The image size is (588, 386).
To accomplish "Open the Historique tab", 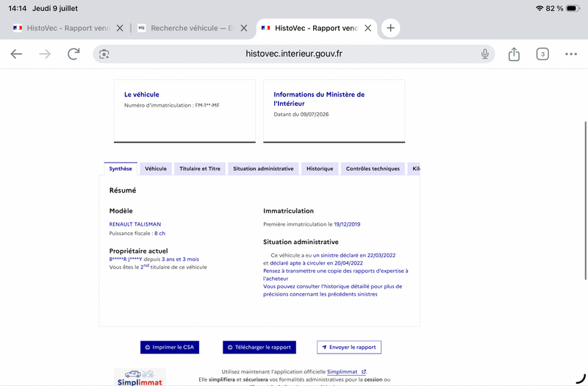I will tap(320, 169).
